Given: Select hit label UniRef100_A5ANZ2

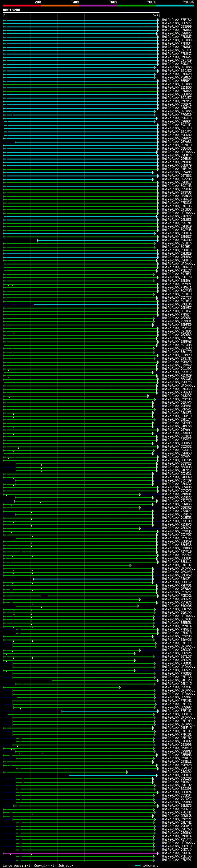Looking at the screenshot, I should 176,78.
